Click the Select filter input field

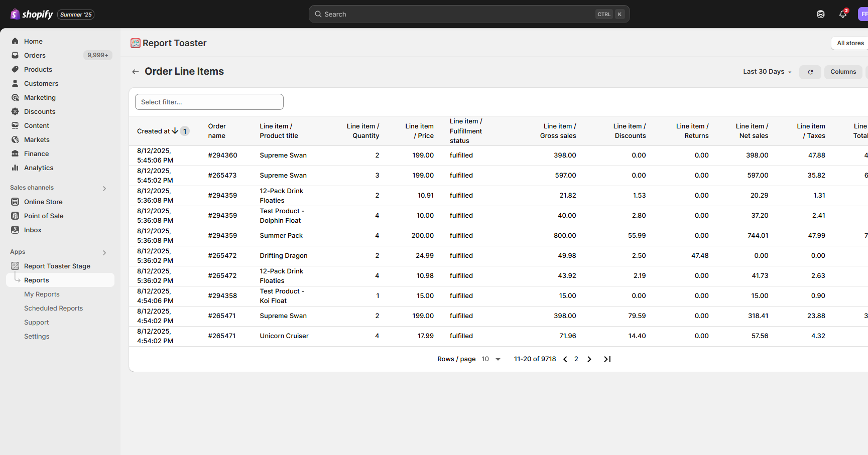[x=209, y=102]
